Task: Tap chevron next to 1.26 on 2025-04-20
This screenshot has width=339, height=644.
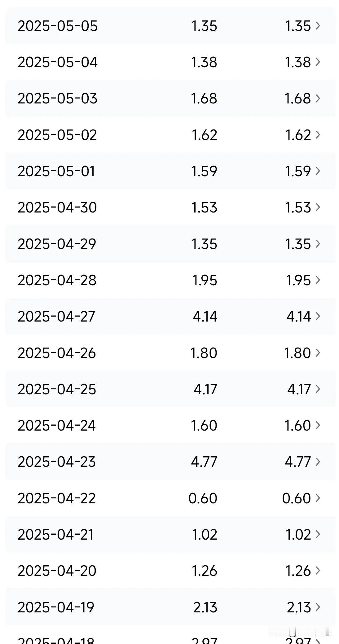Action: [x=318, y=571]
